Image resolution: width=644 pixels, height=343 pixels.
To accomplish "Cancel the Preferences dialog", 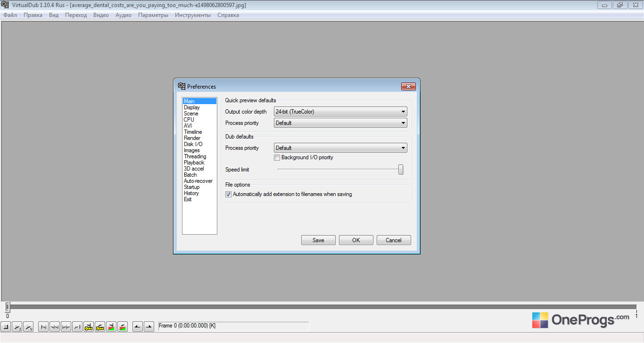I will (x=394, y=240).
